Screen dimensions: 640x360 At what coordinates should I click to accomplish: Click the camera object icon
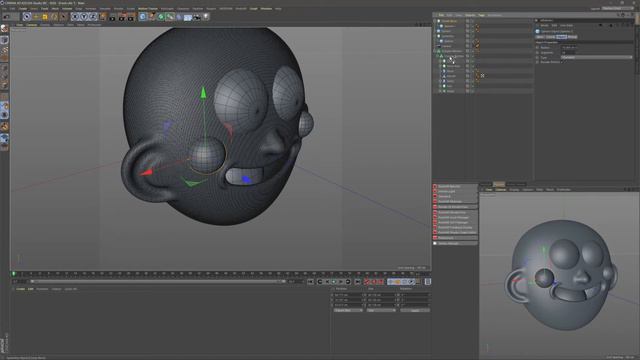pos(197,17)
